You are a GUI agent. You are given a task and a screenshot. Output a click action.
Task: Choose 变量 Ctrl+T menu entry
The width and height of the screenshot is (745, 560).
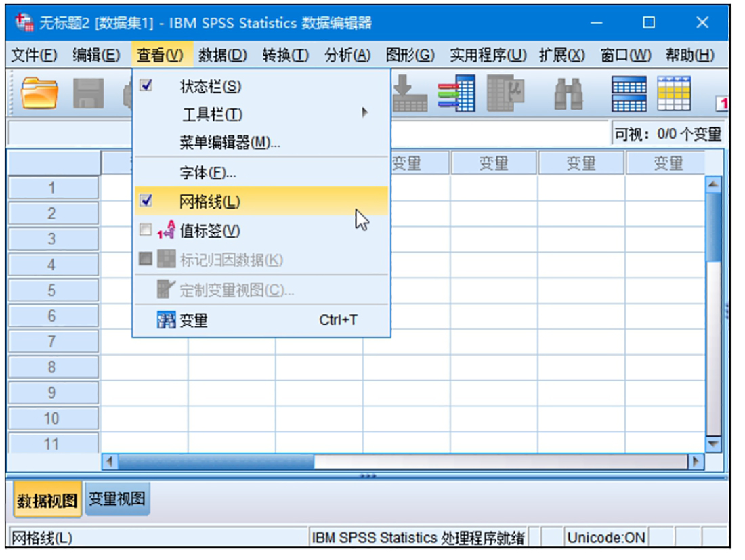(x=261, y=320)
